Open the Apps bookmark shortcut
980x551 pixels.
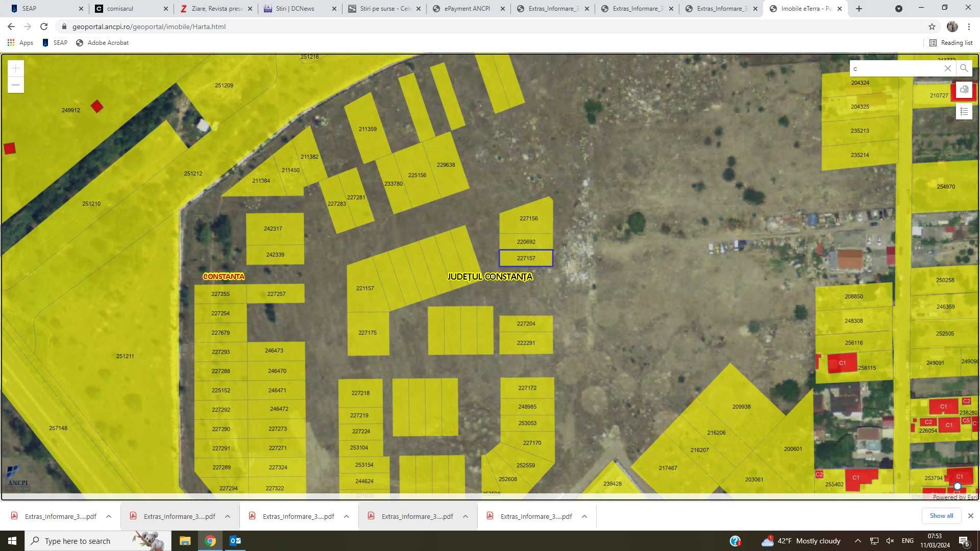pos(20,43)
